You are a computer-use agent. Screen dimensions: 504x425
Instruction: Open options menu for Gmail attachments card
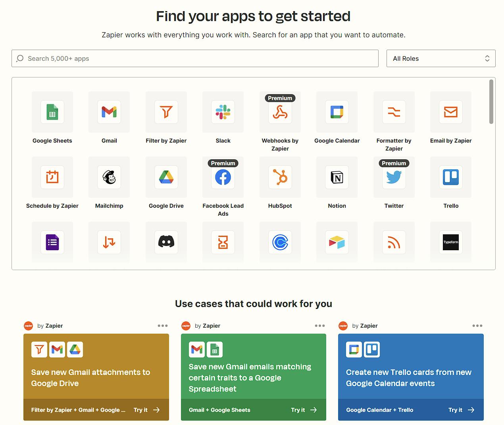[x=163, y=326]
